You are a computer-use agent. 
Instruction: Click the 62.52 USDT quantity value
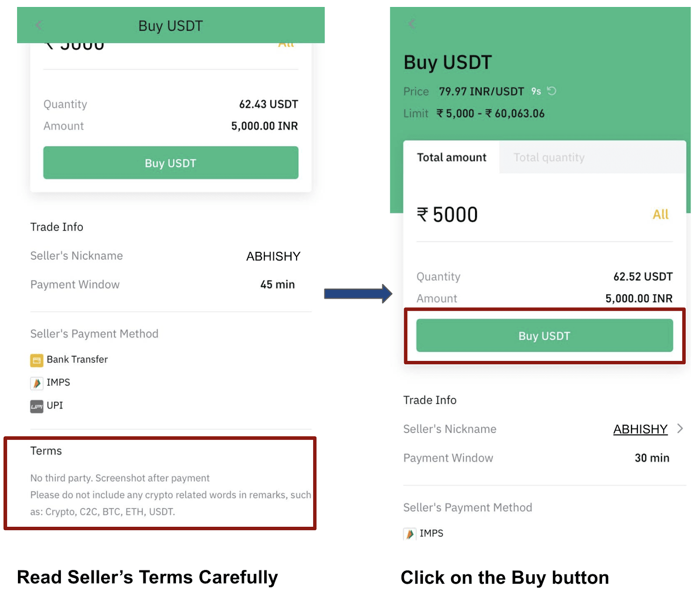643,277
